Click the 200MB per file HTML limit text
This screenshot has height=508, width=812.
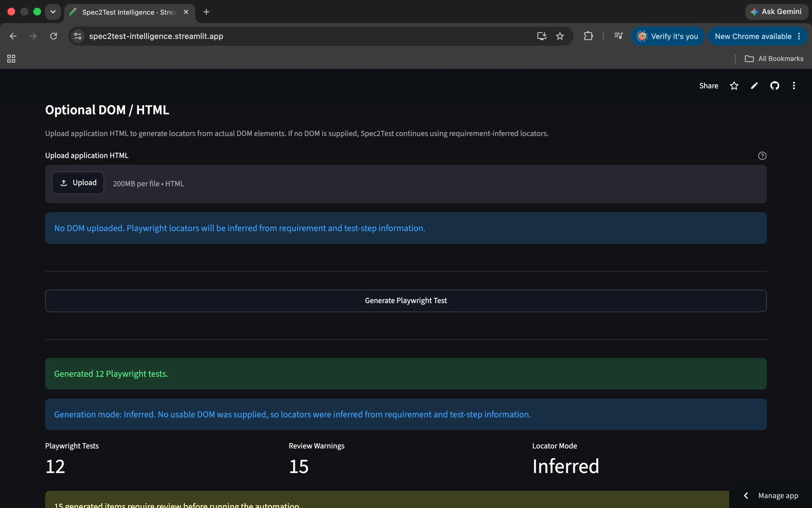point(148,184)
